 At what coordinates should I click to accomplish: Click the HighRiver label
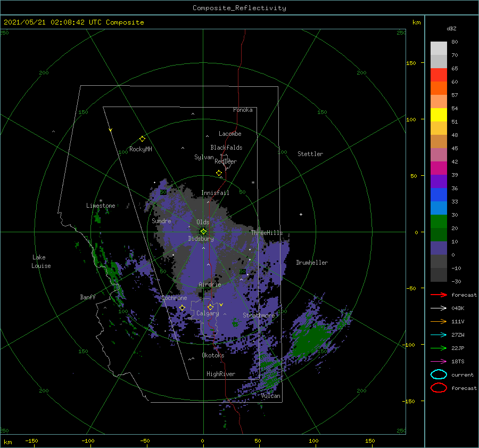pos(220,374)
